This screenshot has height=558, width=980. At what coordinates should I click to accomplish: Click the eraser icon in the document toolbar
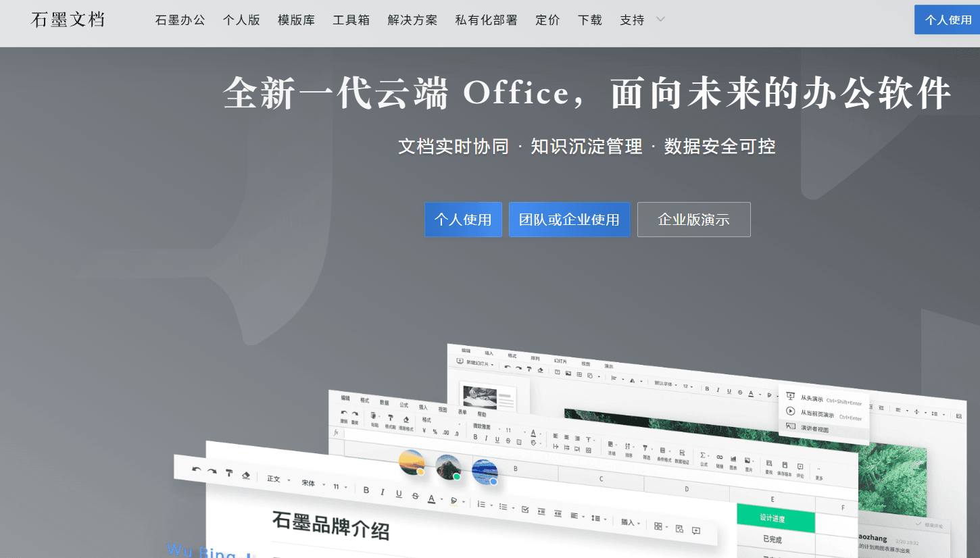(x=246, y=476)
